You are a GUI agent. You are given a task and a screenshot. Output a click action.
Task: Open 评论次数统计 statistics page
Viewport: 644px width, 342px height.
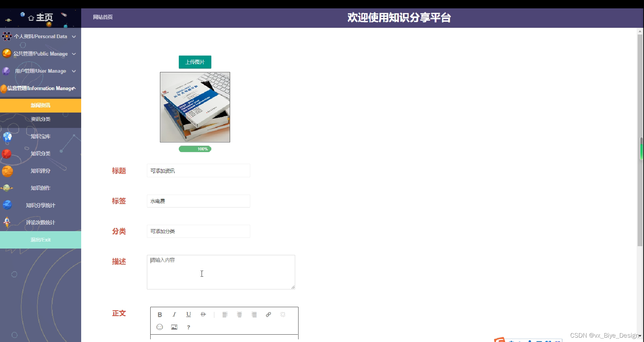coord(41,222)
